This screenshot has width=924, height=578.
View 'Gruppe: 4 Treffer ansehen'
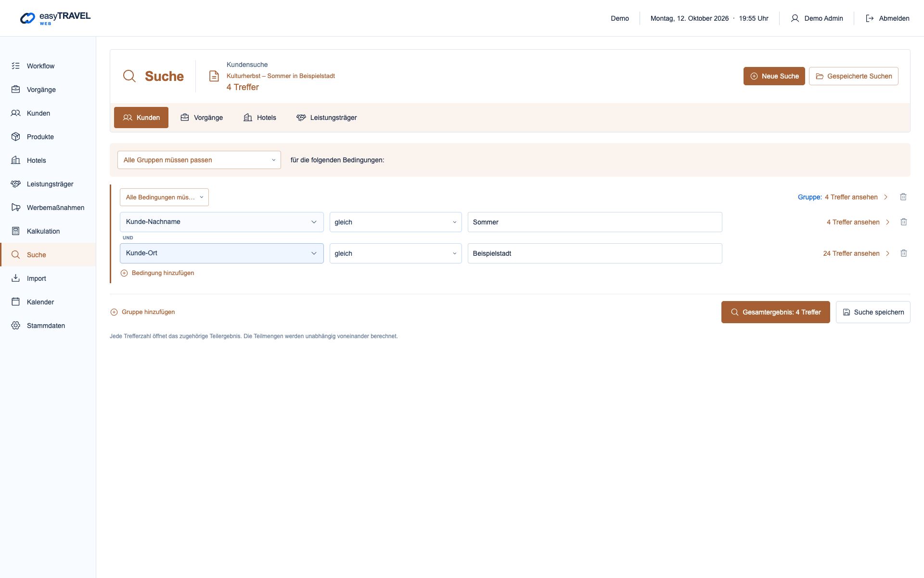(843, 197)
